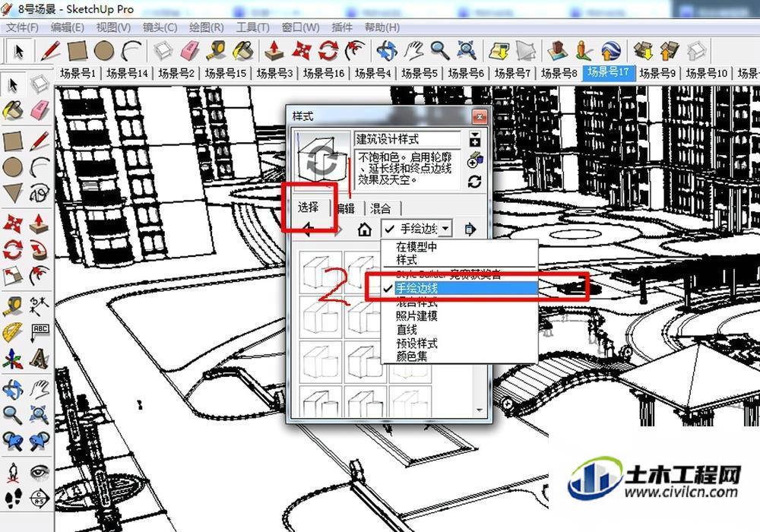Switch to scene tab 场景号16
The width and height of the screenshot is (760, 532).
coord(324,73)
